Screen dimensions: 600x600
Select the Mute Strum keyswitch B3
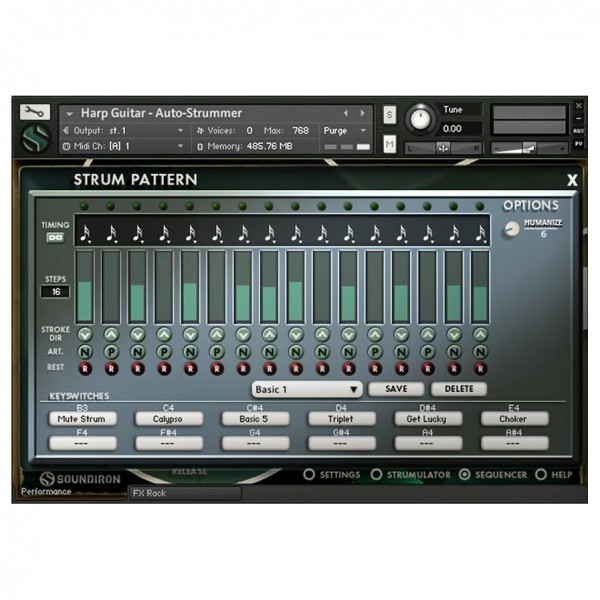coord(83,419)
